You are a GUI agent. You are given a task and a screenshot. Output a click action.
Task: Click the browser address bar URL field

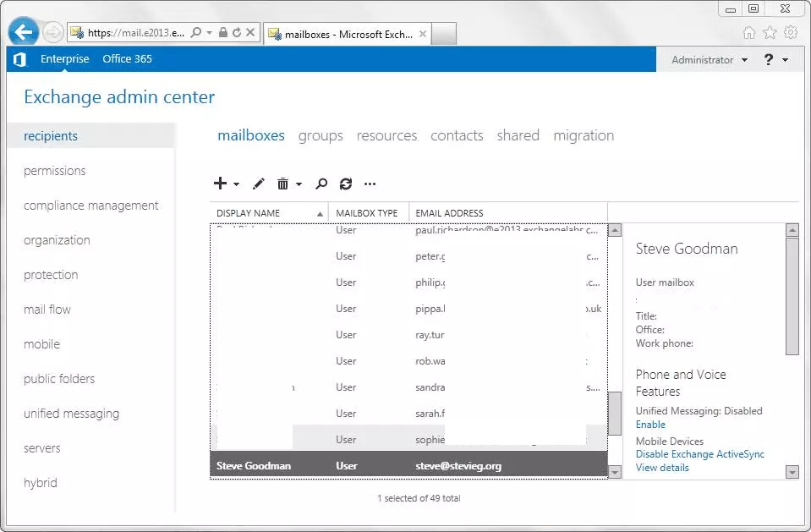pyautogui.click(x=135, y=33)
